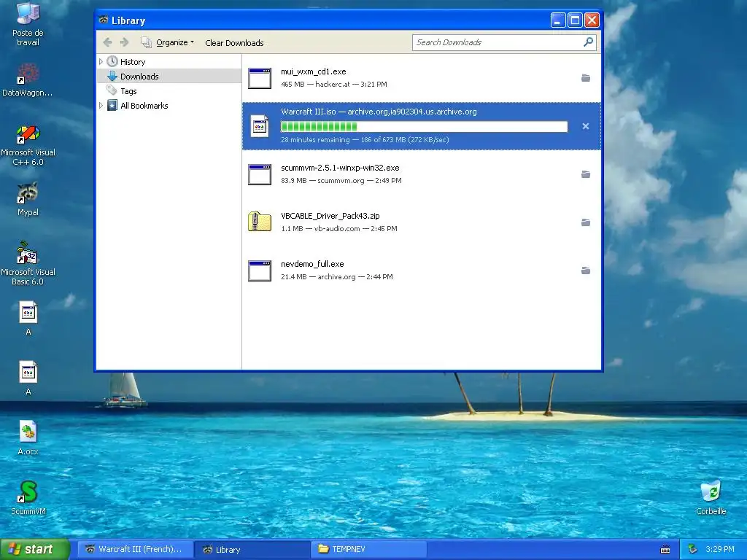The width and height of the screenshot is (747, 560).
Task: Click the History clock icon
Action: (112, 61)
